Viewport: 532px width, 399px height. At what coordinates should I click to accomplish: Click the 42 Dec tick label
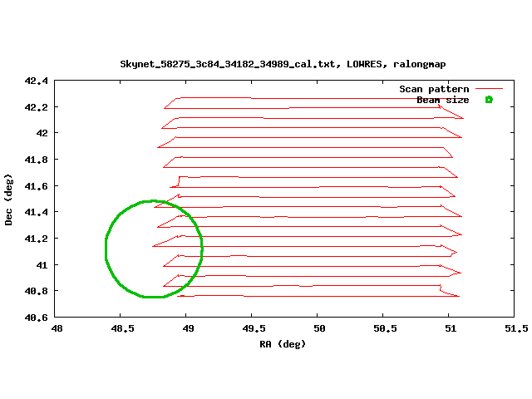[x=42, y=133]
